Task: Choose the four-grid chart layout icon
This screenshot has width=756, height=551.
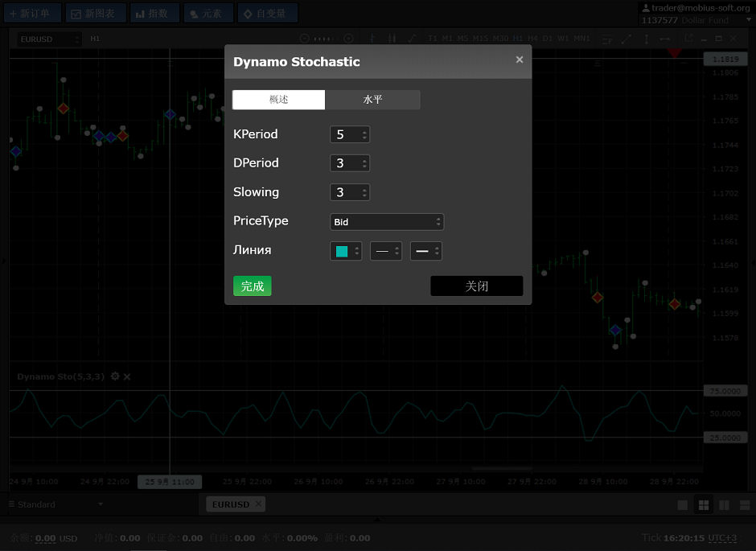Action: click(704, 504)
